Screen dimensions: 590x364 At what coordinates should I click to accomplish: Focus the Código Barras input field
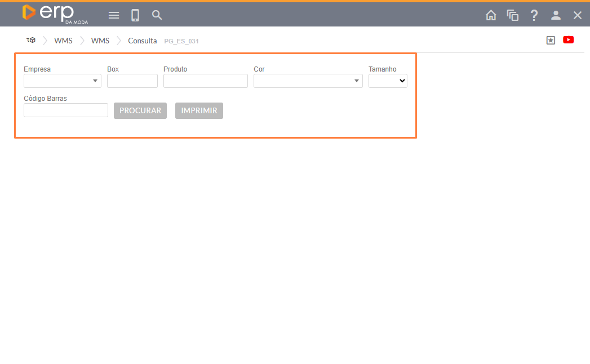(x=65, y=110)
